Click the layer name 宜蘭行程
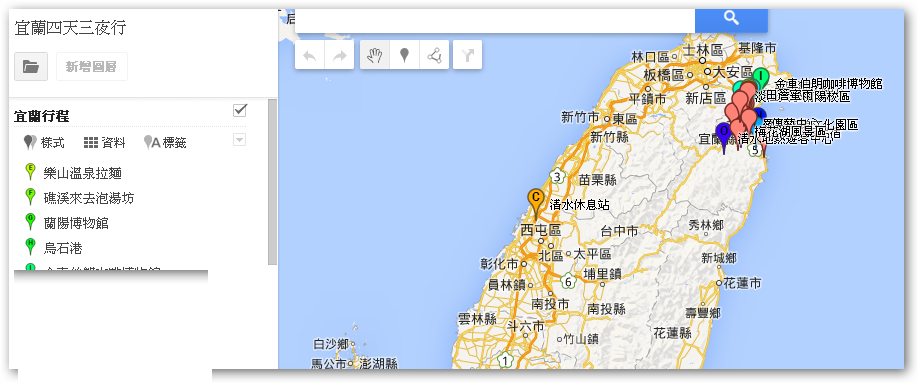 click(42, 117)
